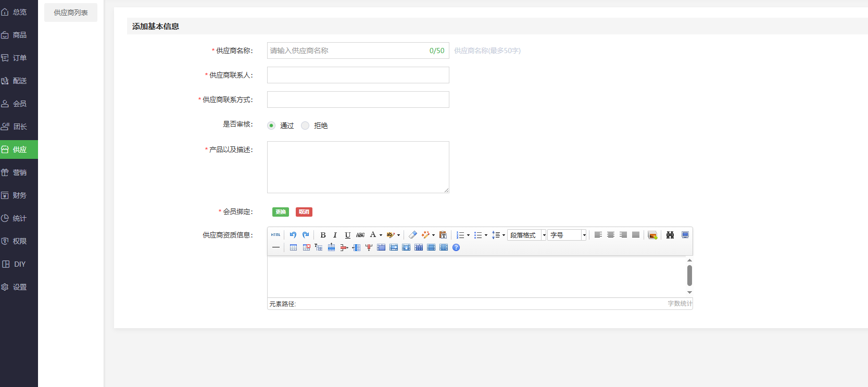Select the 拒绝 radio button
This screenshot has width=868, height=387.
coord(305,126)
